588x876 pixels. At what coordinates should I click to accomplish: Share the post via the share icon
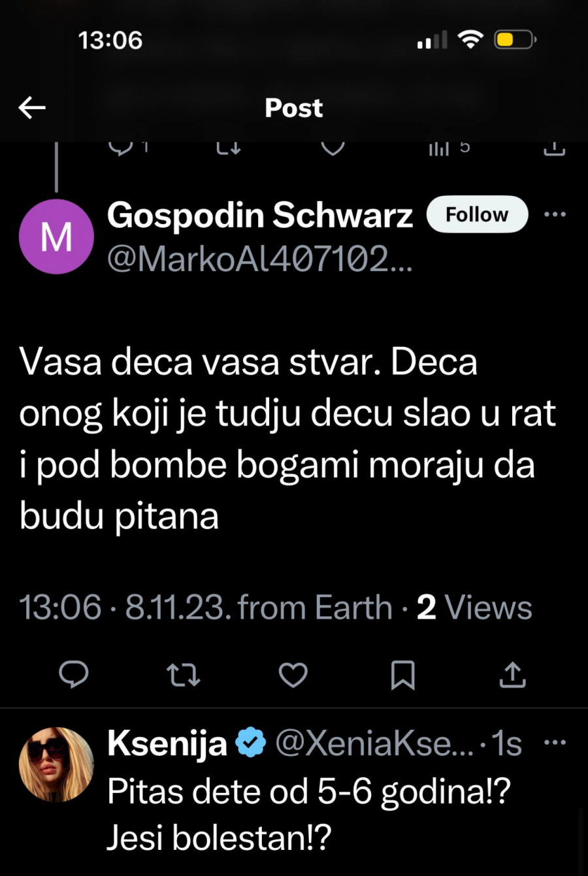pos(513,675)
